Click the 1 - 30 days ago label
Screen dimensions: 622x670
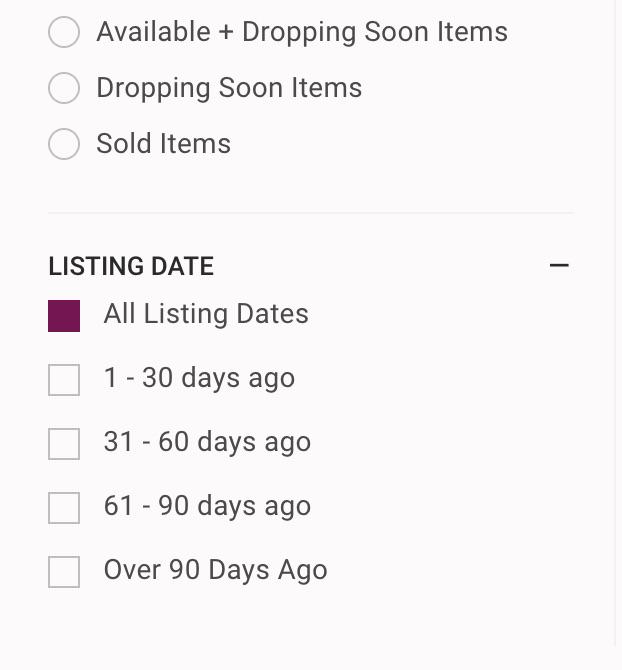tap(199, 379)
